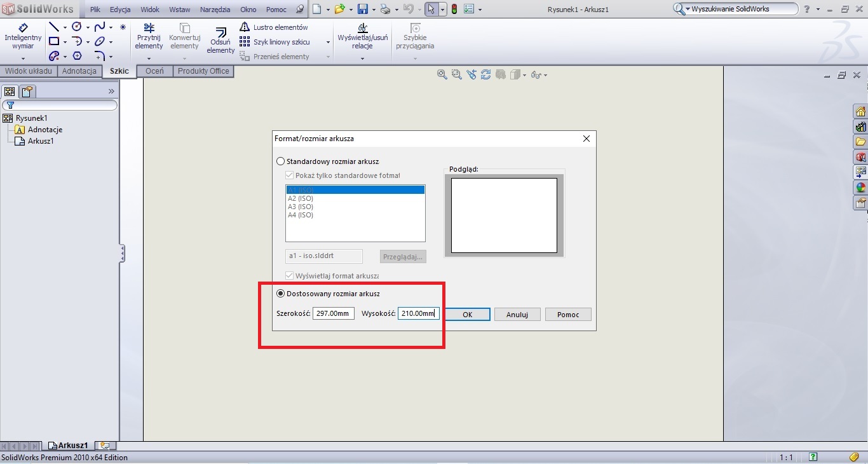868x464 pixels.
Task: Click the Rebuild traffic light icon
Action: (x=454, y=9)
